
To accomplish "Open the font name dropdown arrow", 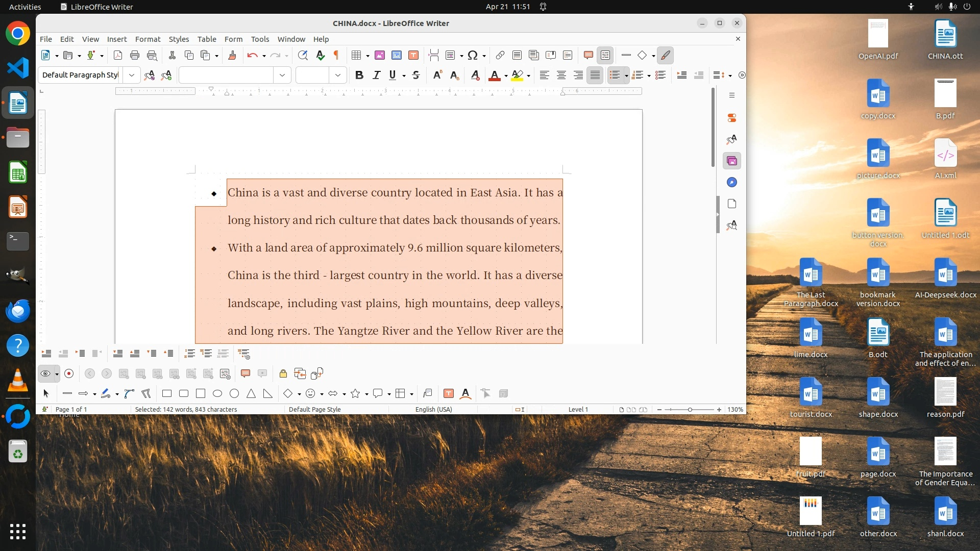I will (282, 75).
